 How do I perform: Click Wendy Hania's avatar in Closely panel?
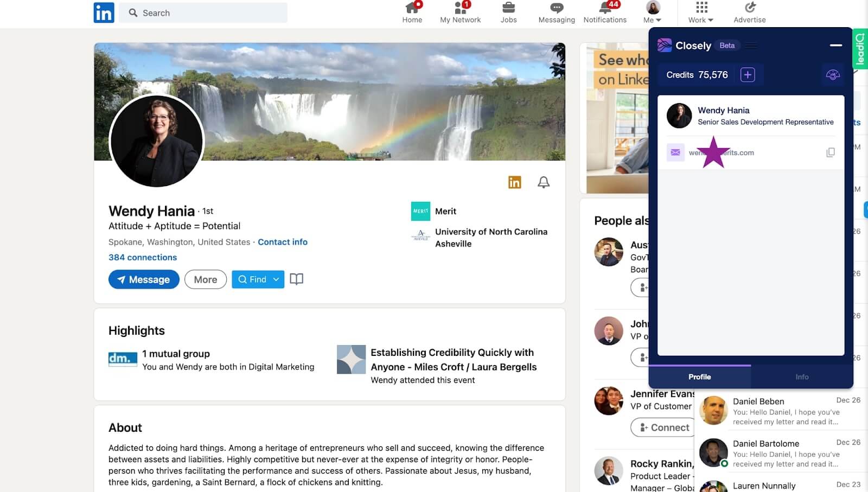(679, 116)
